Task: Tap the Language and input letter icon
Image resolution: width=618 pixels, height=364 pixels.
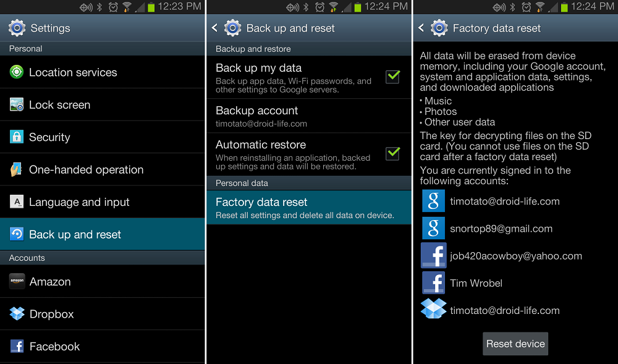Action: pos(17,201)
